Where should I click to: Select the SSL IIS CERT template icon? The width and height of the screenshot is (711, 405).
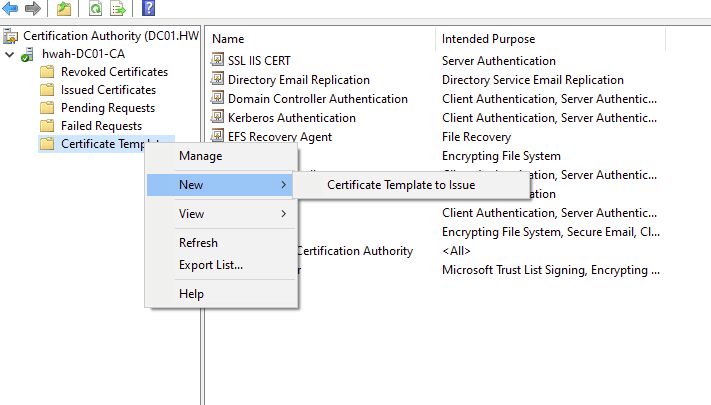[x=218, y=61]
